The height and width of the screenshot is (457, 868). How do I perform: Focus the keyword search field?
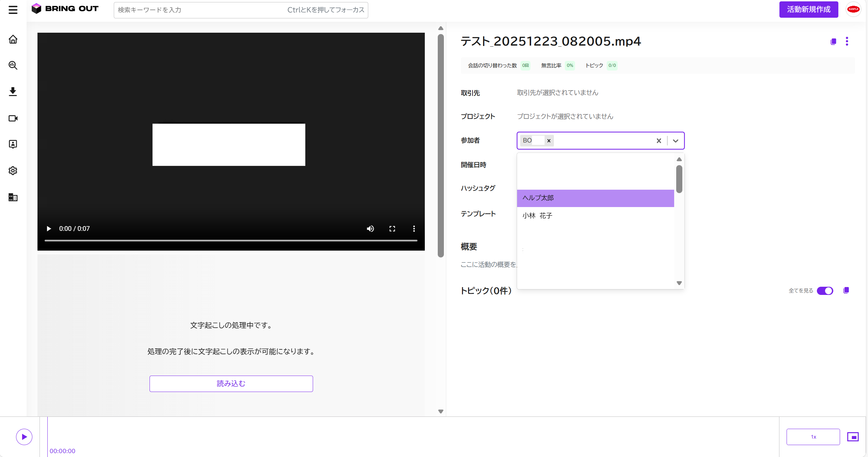point(241,10)
